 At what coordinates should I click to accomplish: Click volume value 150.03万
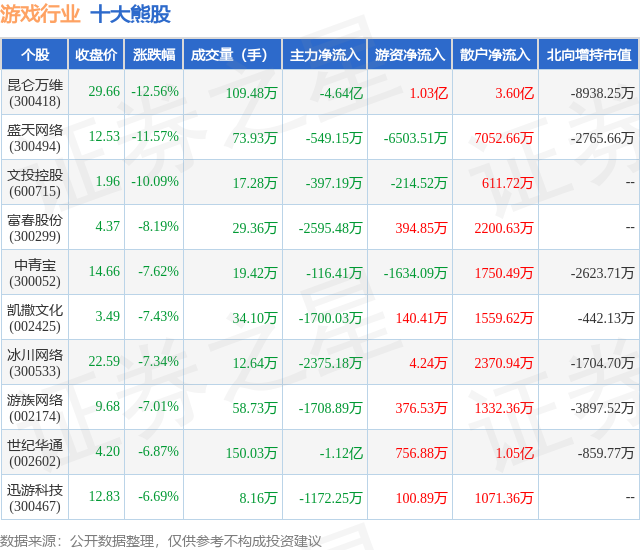251,453
